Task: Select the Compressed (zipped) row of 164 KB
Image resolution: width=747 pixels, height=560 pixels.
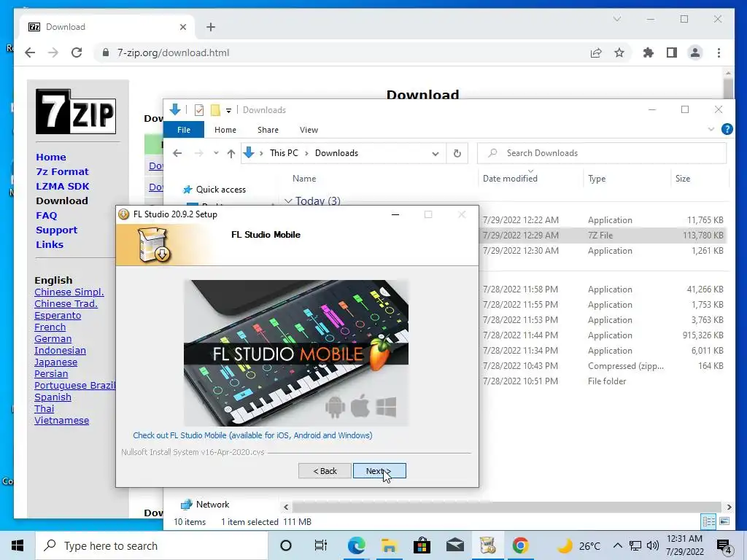Action: (x=603, y=366)
